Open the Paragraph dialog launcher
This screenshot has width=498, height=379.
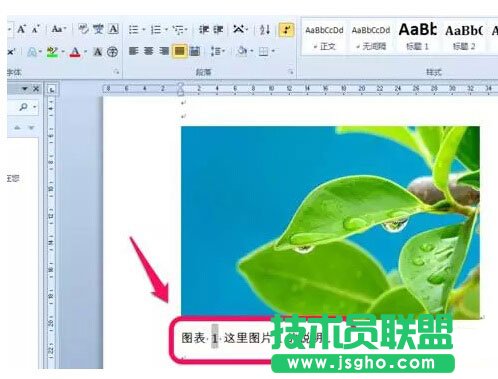tap(291, 71)
